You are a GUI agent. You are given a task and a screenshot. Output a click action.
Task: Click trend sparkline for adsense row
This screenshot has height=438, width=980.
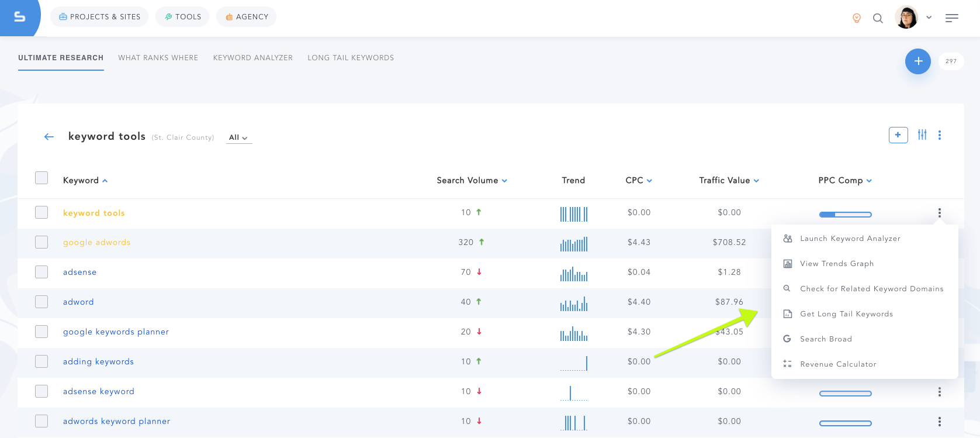(x=574, y=274)
